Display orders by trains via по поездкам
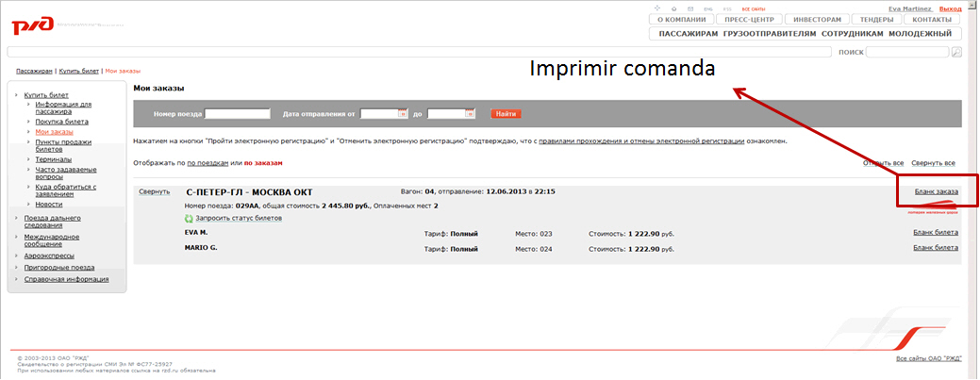 [208, 163]
